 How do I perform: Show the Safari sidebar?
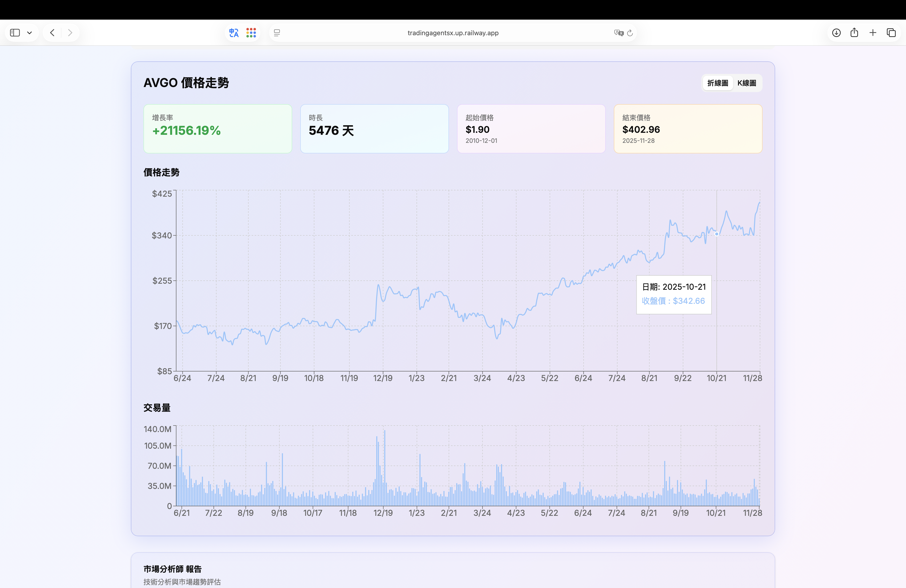15,33
